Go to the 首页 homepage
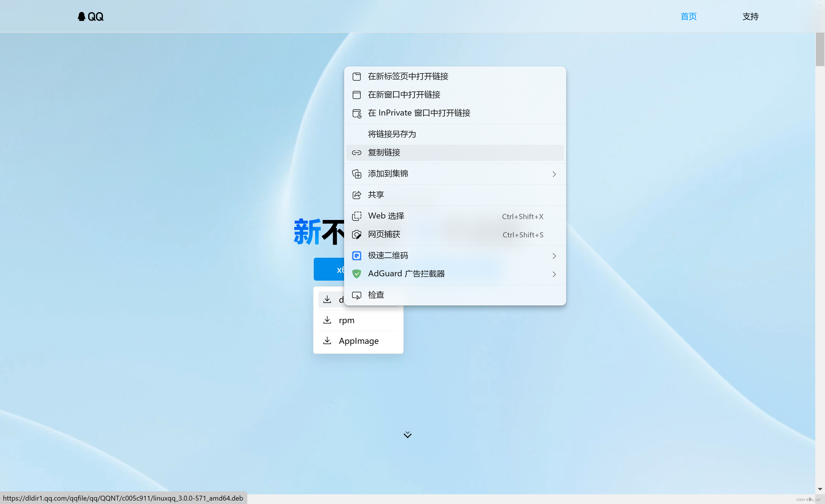This screenshot has width=825, height=504. (x=688, y=16)
